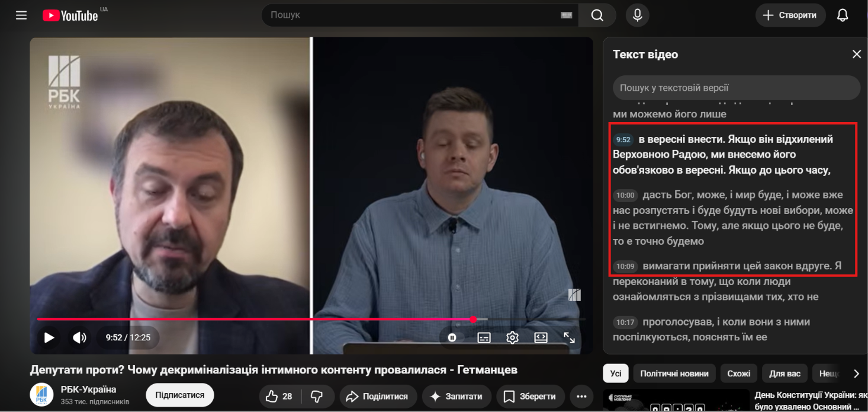The width and height of the screenshot is (868, 412).
Task: Play the video
Action: pos(49,337)
